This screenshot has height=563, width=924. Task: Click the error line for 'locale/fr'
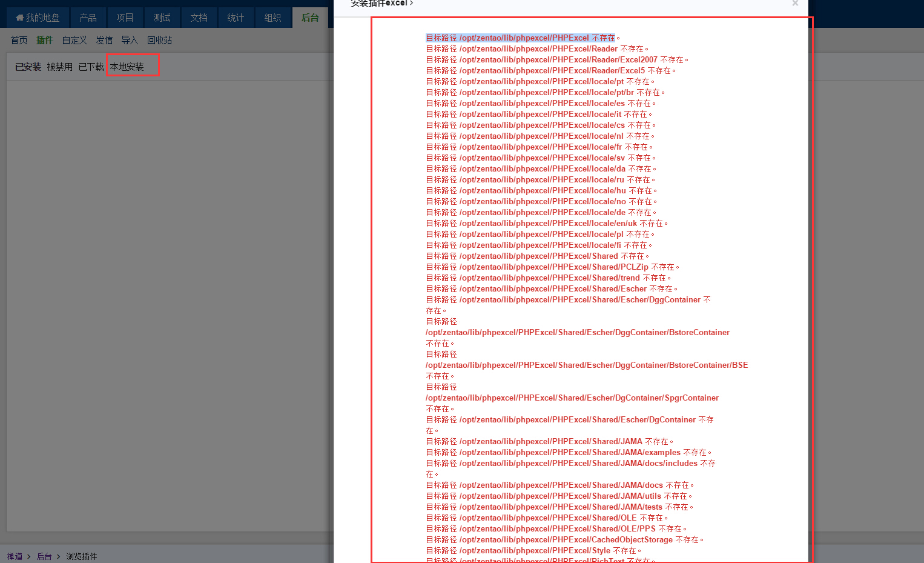pos(540,147)
